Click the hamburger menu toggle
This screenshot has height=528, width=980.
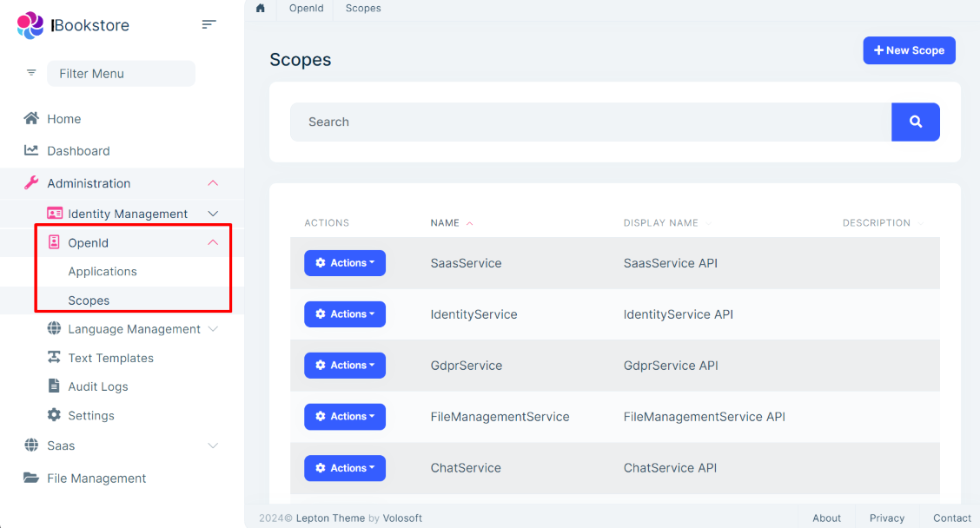(x=209, y=24)
